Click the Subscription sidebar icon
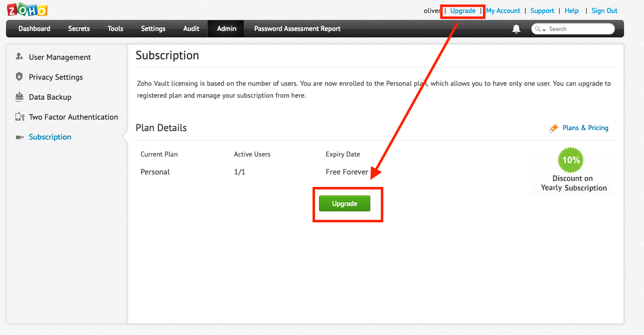644x335 pixels. [19, 137]
